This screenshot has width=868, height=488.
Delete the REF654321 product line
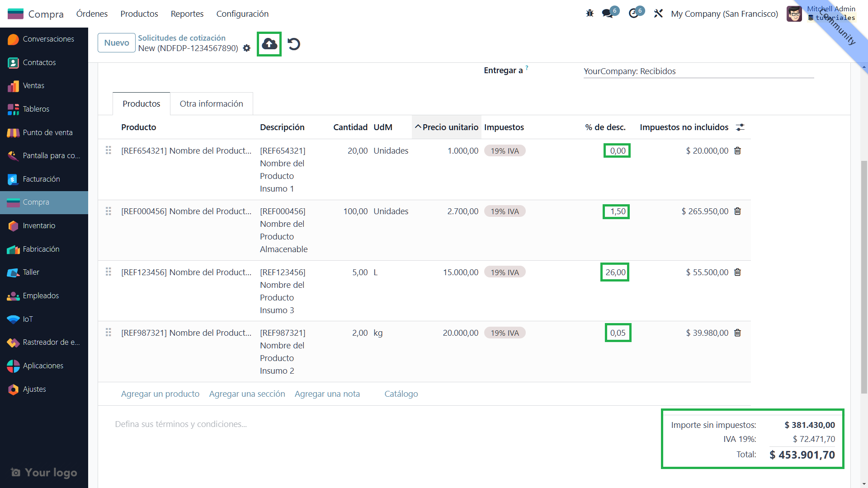737,150
